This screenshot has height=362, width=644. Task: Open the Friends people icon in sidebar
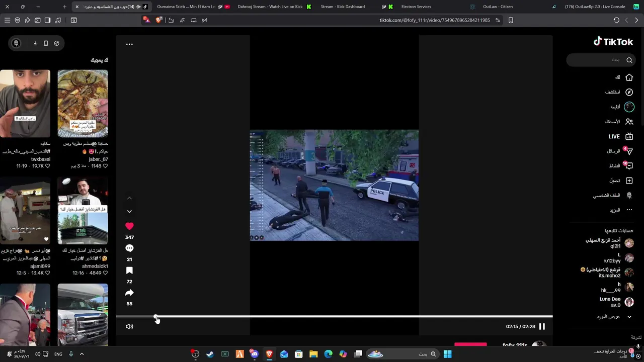[x=629, y=122]
